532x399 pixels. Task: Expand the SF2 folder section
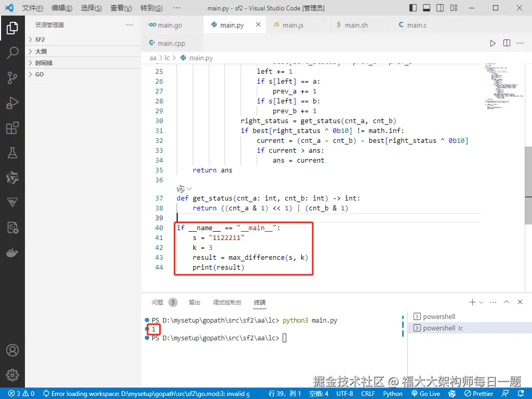click(83, 39)
